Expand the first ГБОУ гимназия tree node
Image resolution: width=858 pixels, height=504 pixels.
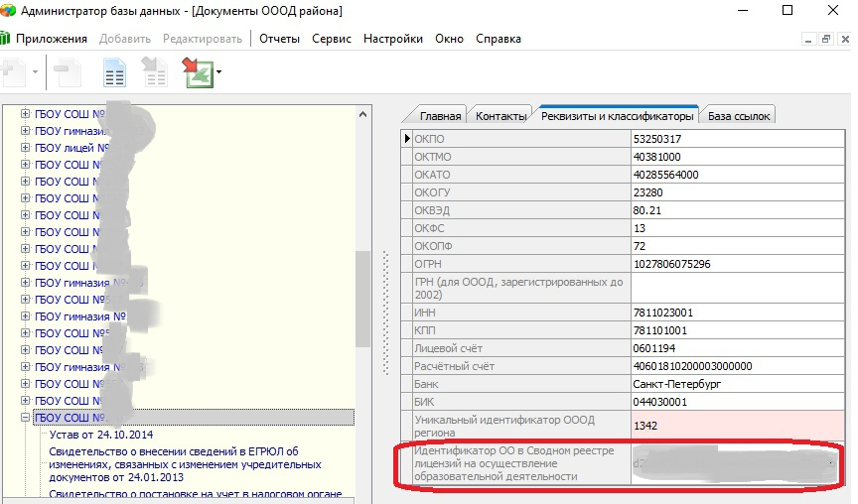[x=25, y=131]
